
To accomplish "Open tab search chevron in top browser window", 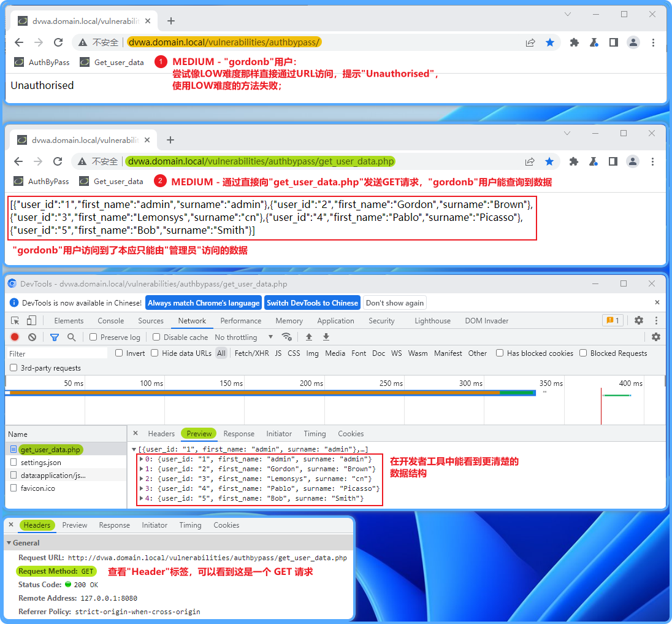I will coord(567,14).
